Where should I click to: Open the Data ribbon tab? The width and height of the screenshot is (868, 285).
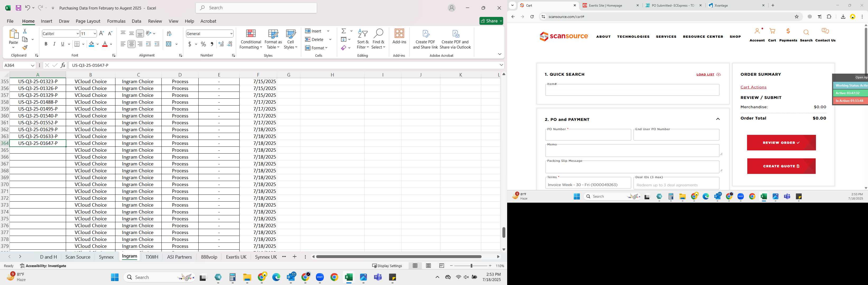[x=137, y=21]
